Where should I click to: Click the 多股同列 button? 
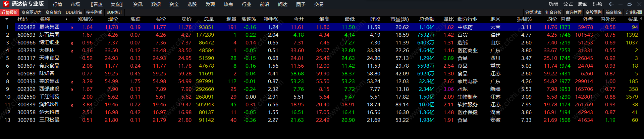[x=594, y=12]
